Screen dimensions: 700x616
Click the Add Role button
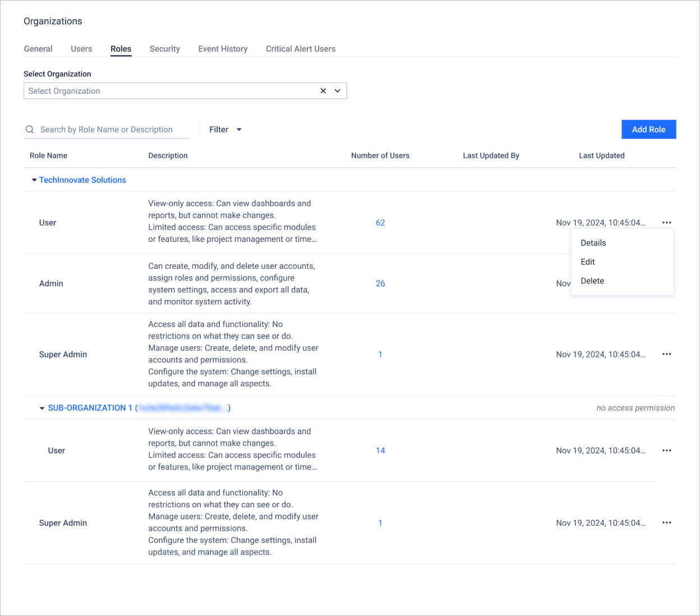pos(648,129)
